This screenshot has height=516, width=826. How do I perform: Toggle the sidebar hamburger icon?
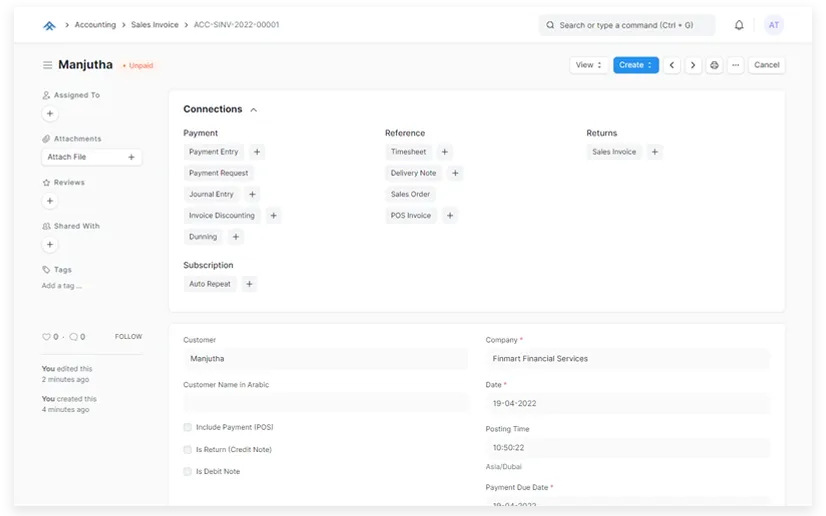pyautogui.click(x=47, y=65)
